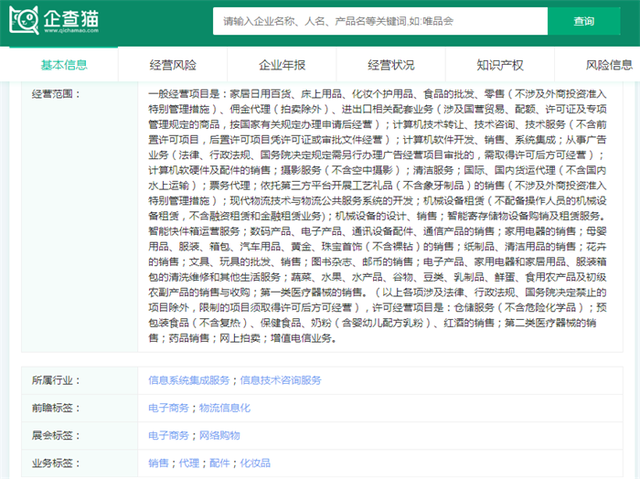Click the 企查猫 cat logo icon
The height and width of the screenshot is (479, 640).
24,20
